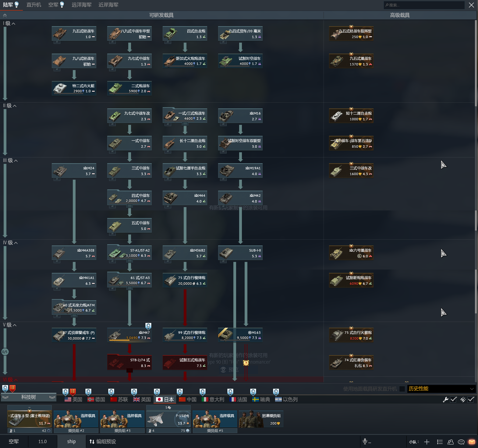Open the orange mail inbox icon

(472, 442)
